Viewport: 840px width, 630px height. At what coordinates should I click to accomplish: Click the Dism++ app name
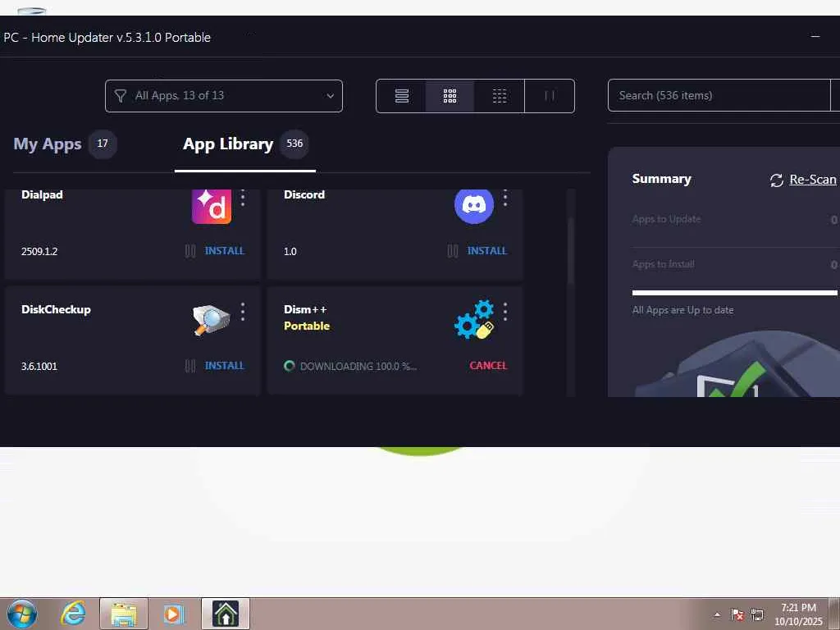tap(305, 309)
